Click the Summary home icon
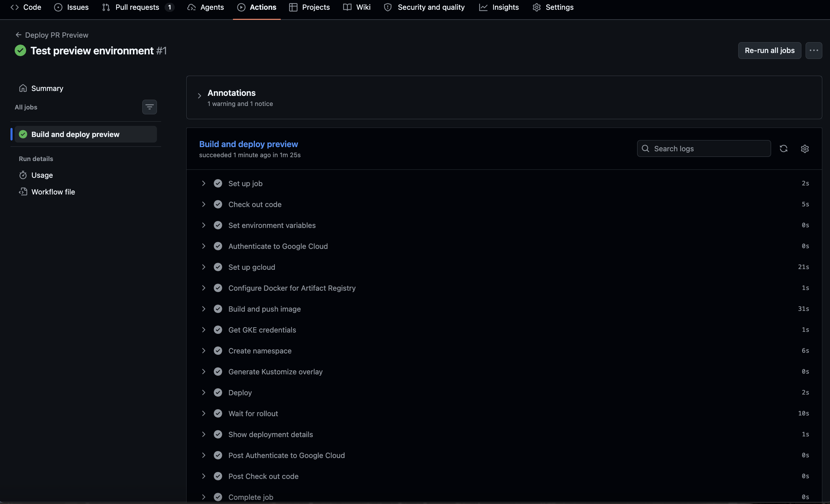Screen dimensions: 830x504 (23, 88)
